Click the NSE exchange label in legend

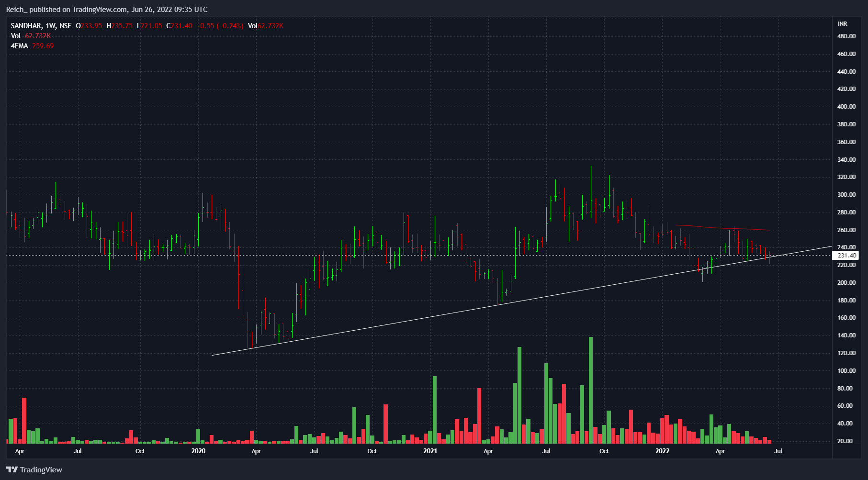coord(66,26)
